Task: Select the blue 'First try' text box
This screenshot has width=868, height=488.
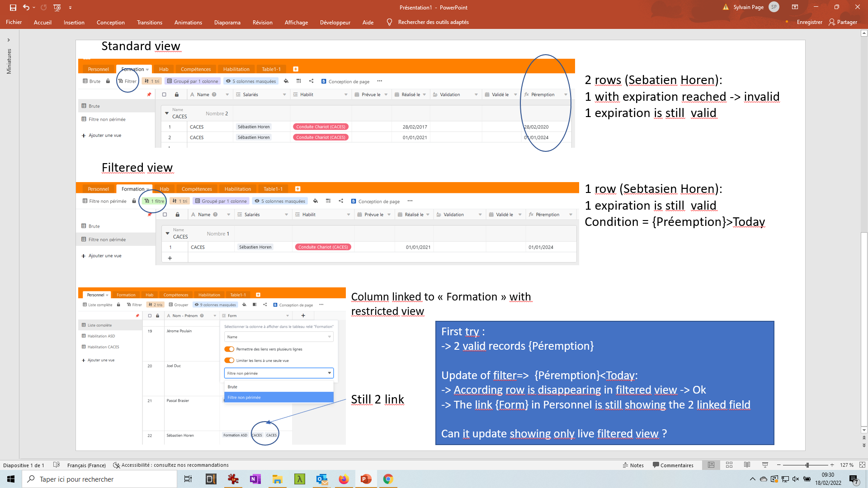Action: pyautogui.click(x=604, y=383)
